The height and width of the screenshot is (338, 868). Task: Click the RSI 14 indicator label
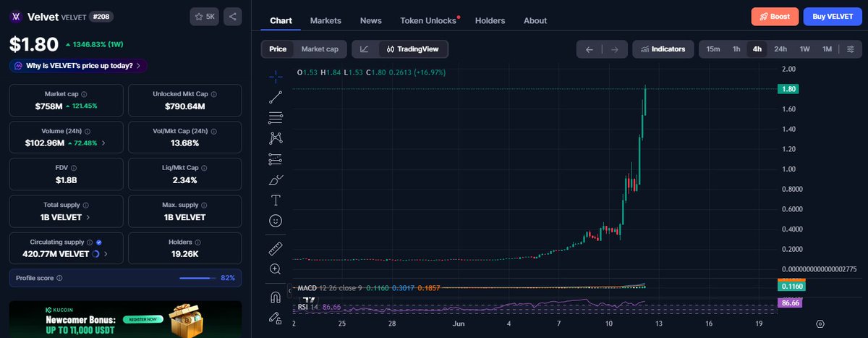point(308,308)
